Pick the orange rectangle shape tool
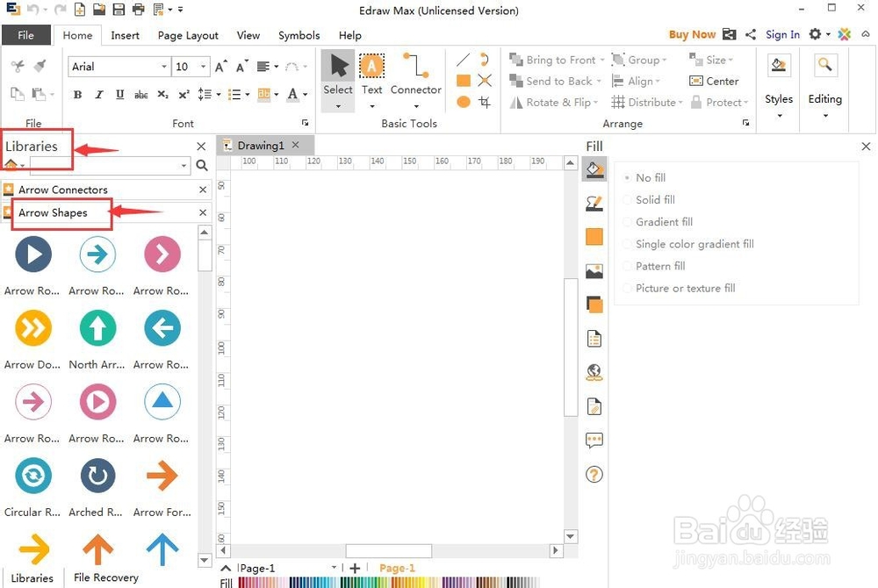The image size is (878, 588). 463,81
